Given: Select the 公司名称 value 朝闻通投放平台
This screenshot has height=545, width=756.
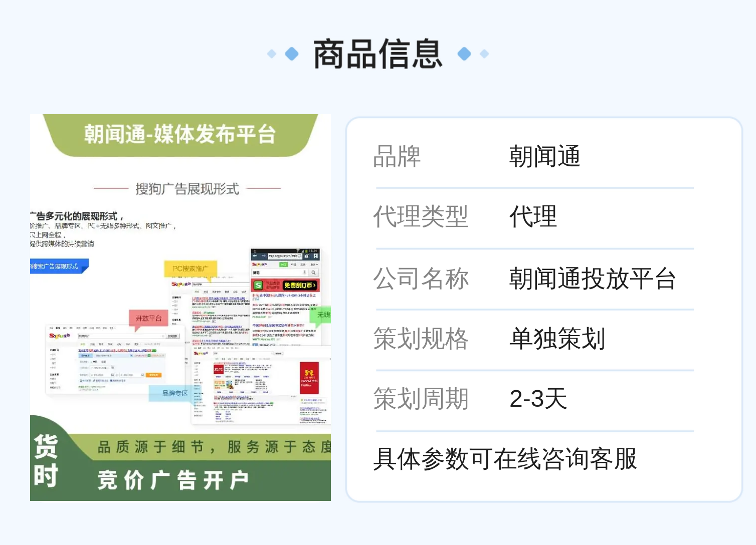Looking at the screenshot, I should coord(593,279).
